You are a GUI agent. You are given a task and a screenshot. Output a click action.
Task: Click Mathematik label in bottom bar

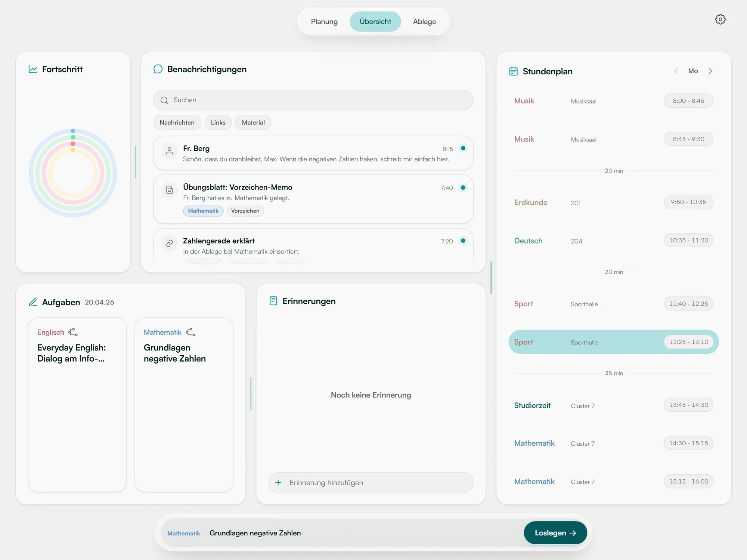[184, 533]
